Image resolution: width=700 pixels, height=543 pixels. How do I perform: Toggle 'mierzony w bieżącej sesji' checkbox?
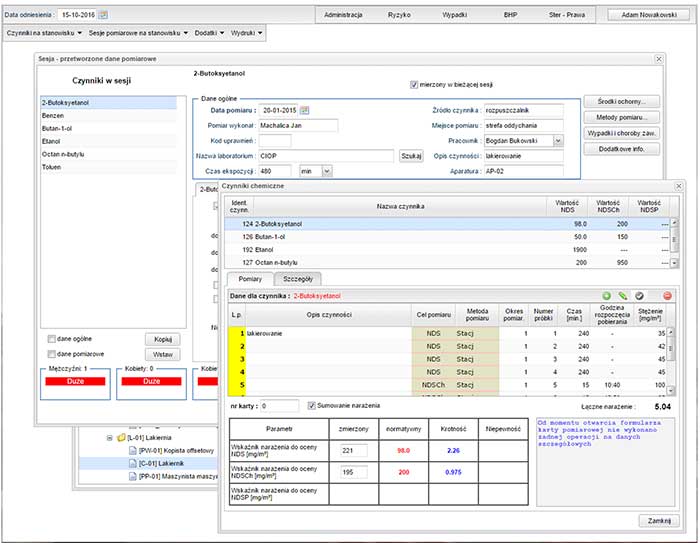point(415,84)
